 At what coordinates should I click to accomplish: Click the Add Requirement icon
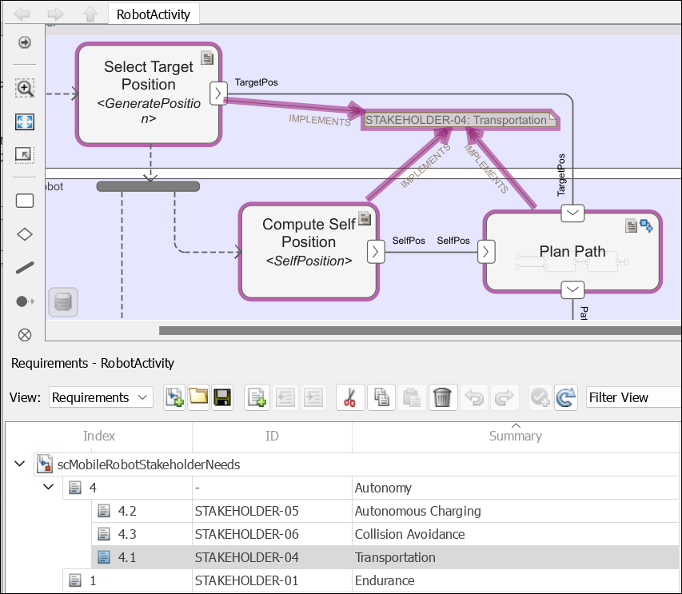click(255, 398)
